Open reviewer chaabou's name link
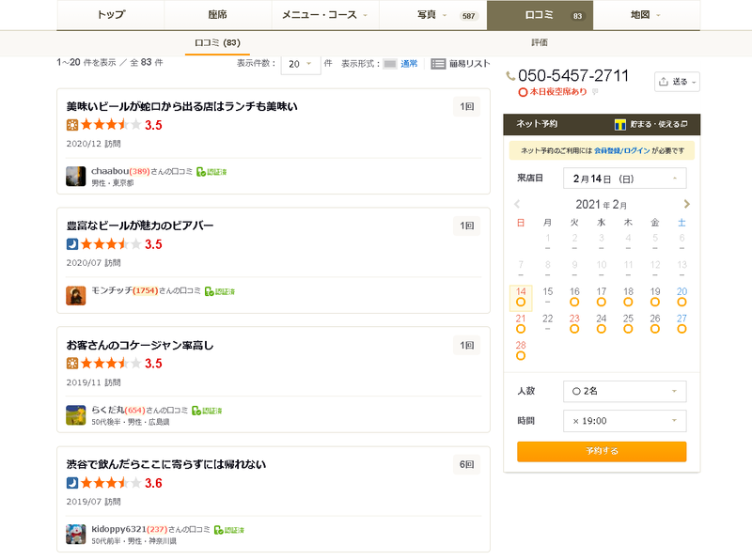The height and width of the screenshot is (560, 752). pos(110,171)
